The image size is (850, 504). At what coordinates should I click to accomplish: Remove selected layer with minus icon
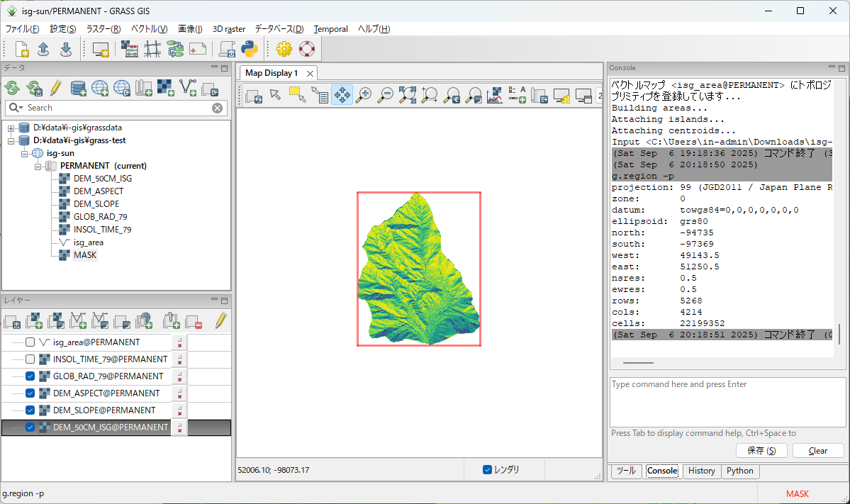pyautogui.click(x=194, y=321)
